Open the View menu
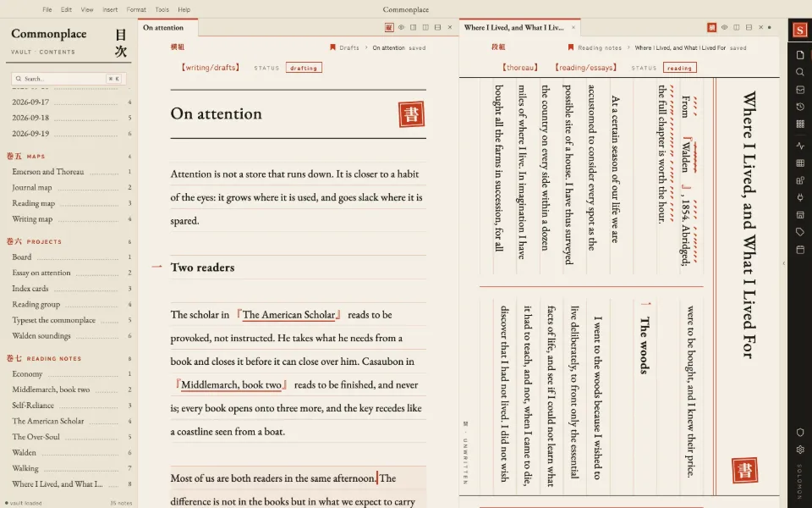 (87, 9)
